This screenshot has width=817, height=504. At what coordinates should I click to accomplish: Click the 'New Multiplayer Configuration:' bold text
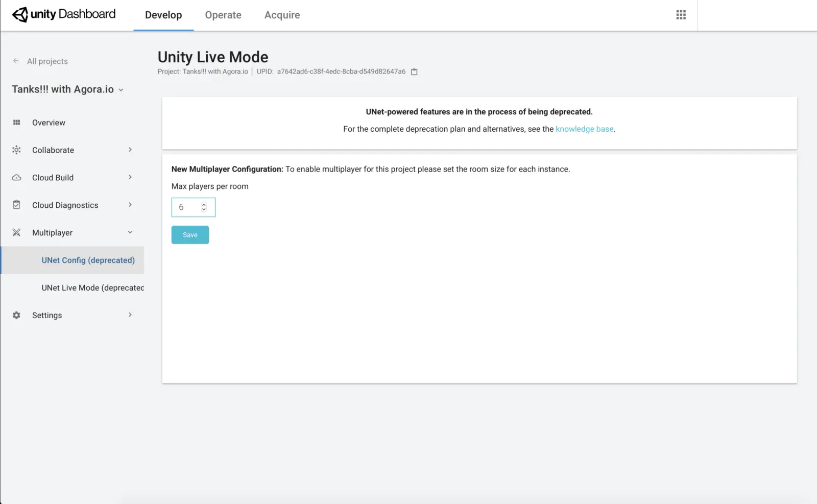tap(227, 169)
